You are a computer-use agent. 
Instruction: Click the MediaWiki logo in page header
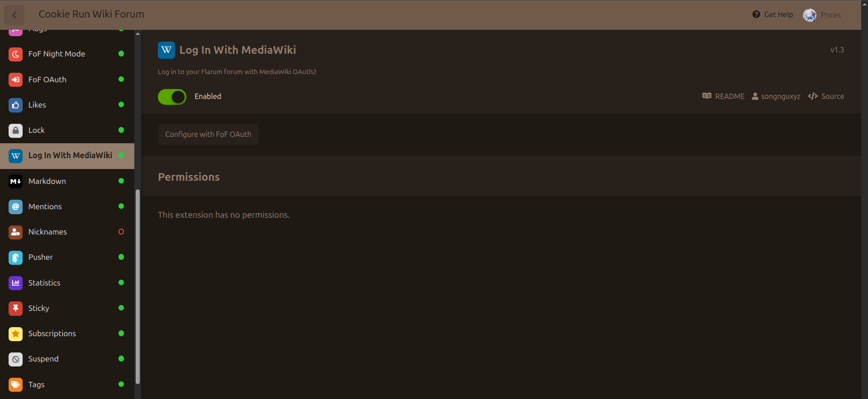pyautogui.click(x=166, y=50)
